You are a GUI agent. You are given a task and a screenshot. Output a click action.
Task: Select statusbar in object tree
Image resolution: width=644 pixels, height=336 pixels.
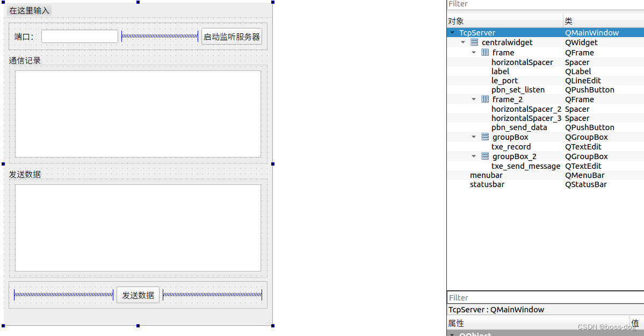point(487,184)
